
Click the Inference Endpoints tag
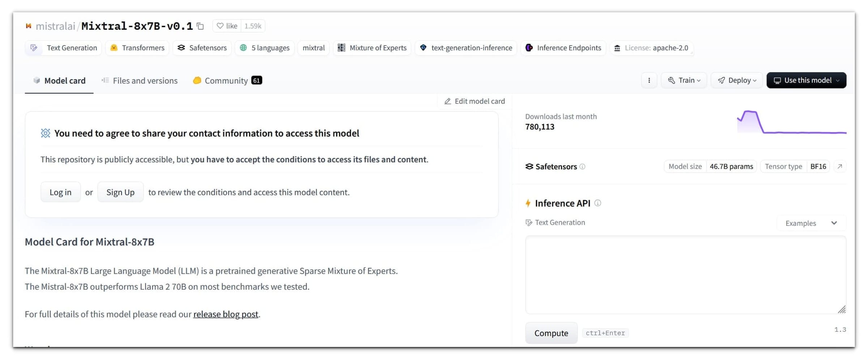(563, 48)
